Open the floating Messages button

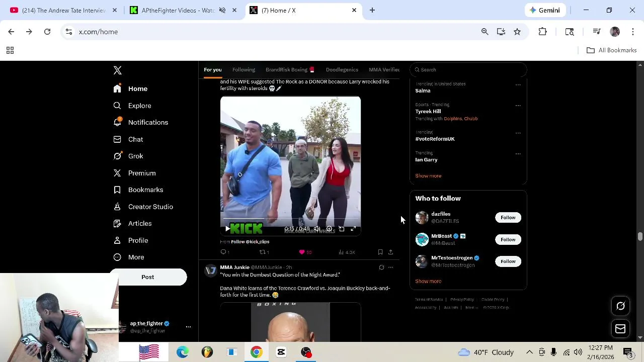tap(620, 329)
